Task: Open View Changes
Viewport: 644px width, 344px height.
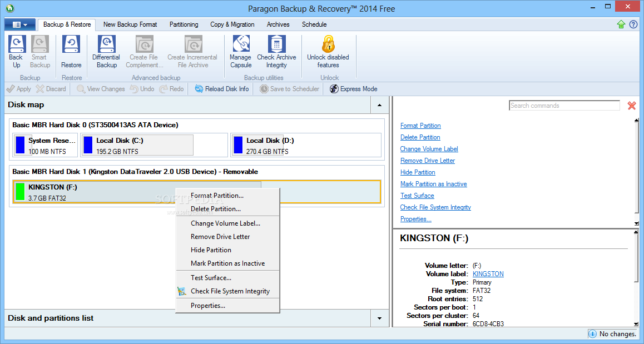Action: coord(101,89)
